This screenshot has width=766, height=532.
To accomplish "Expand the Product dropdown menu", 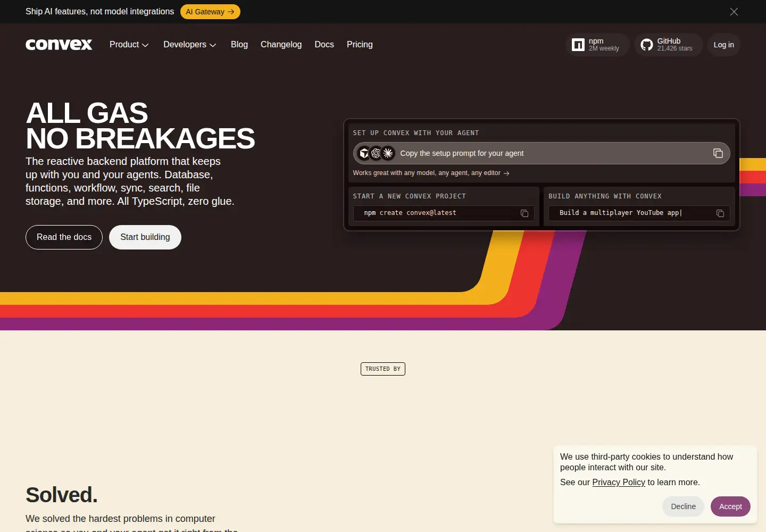I will (x=129, y=45).
